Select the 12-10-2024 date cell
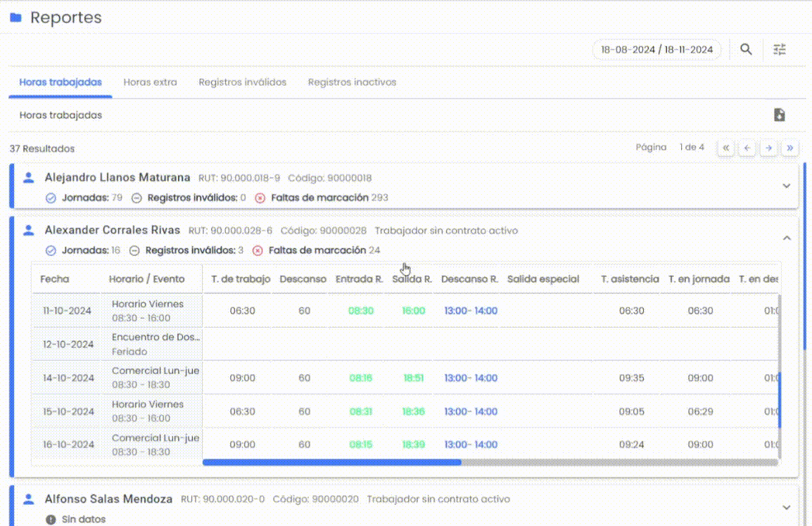Screen dimensions: 812x526 tap(68, 345)
